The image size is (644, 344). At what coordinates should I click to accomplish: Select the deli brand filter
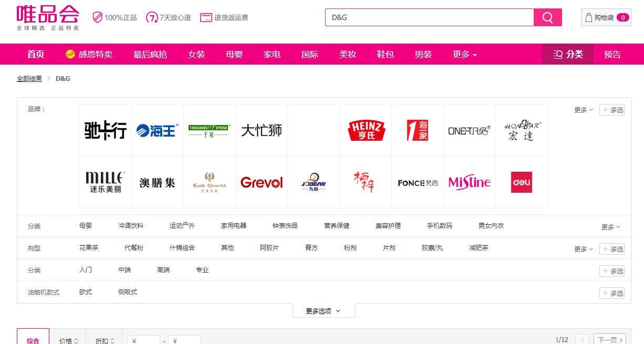coord(521,182)
